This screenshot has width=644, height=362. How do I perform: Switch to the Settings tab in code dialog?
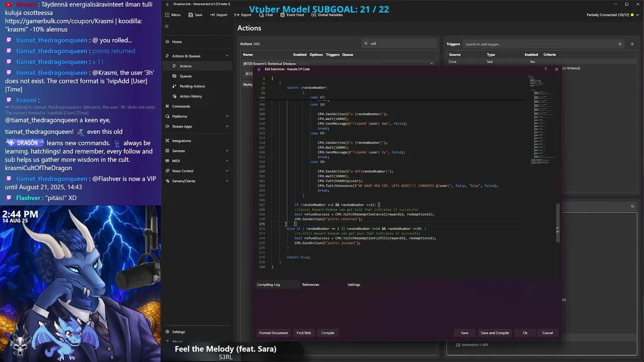[354, 285]
